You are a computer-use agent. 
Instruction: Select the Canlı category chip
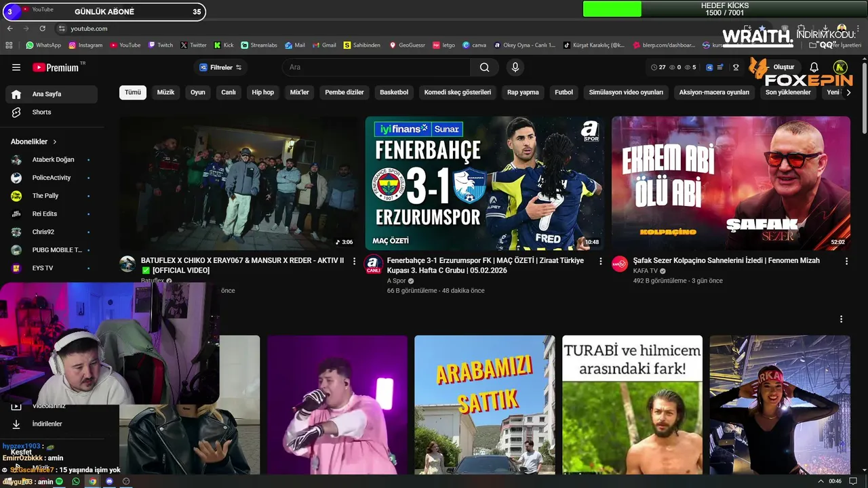click(x=229, y=92)
